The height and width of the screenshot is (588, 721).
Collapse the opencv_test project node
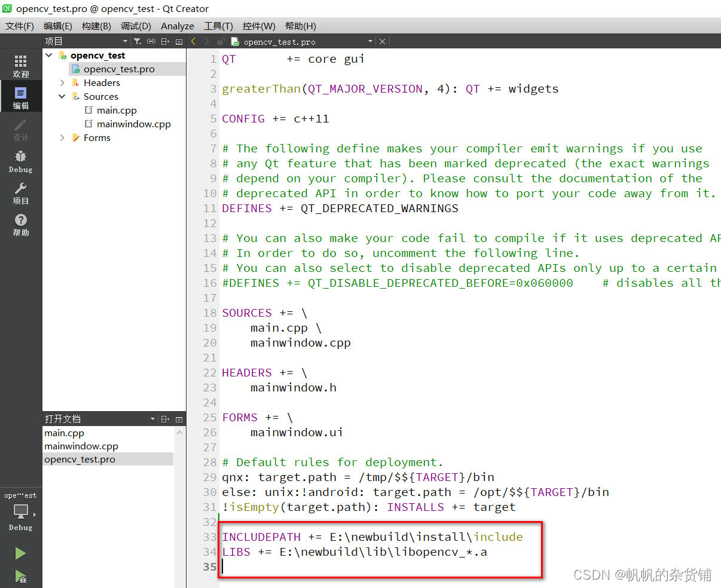click(49, 55)
